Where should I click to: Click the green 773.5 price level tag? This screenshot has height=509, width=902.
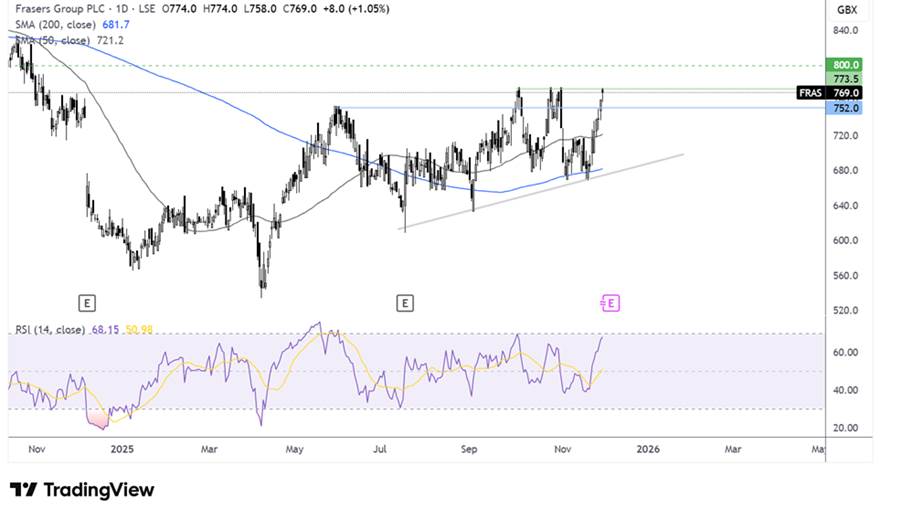point(845,79)
